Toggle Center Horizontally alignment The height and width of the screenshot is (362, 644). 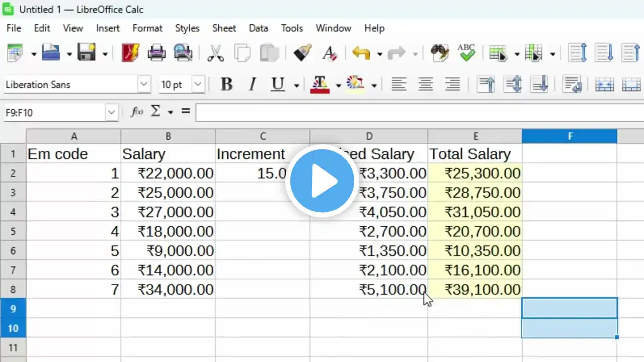426,84
